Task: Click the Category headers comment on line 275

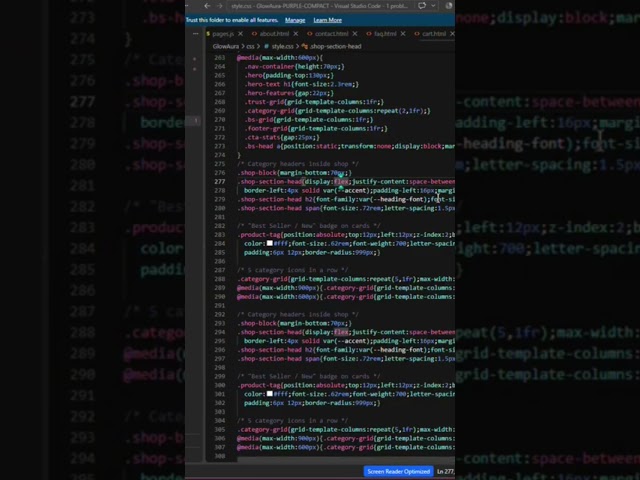Action: [298, 164]
